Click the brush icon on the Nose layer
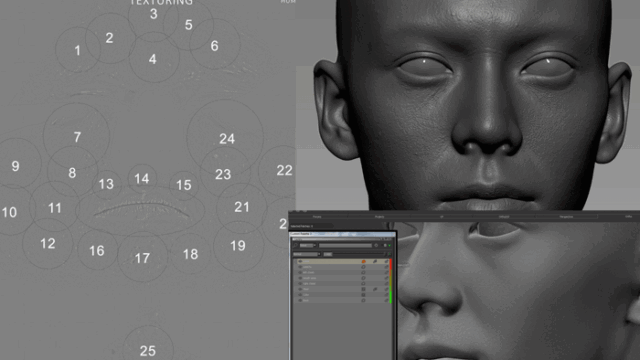This screenshot has width=640, height=360. pyautogui.click(x=375, y=289)
